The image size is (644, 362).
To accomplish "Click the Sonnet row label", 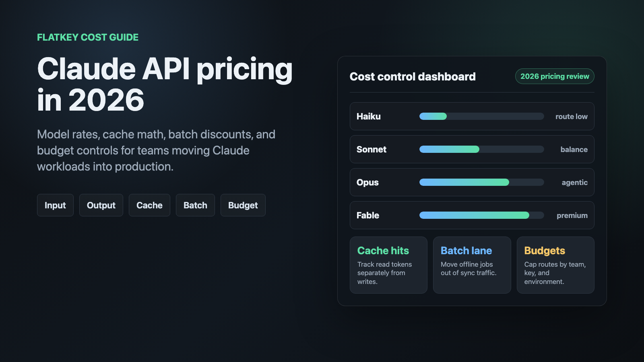I will tap(372, 149).
